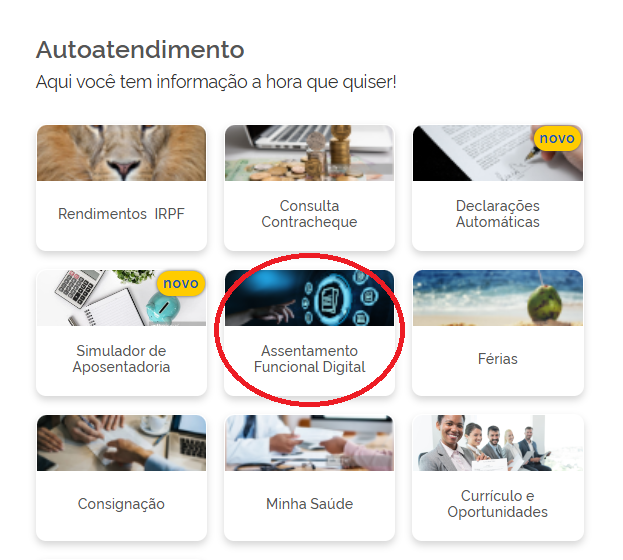Click the hands over documents image

(x=121, y=443)
